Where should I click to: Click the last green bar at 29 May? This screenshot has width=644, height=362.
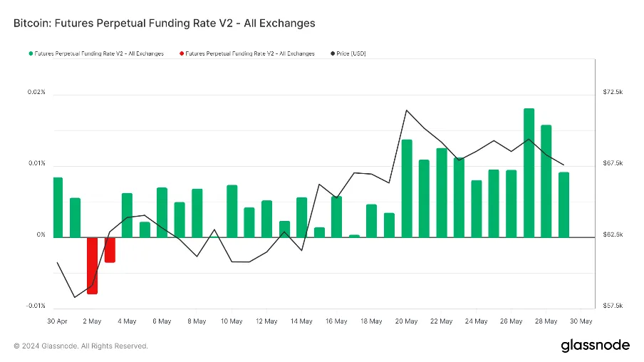pyautogui.click(x=564, y=205)
